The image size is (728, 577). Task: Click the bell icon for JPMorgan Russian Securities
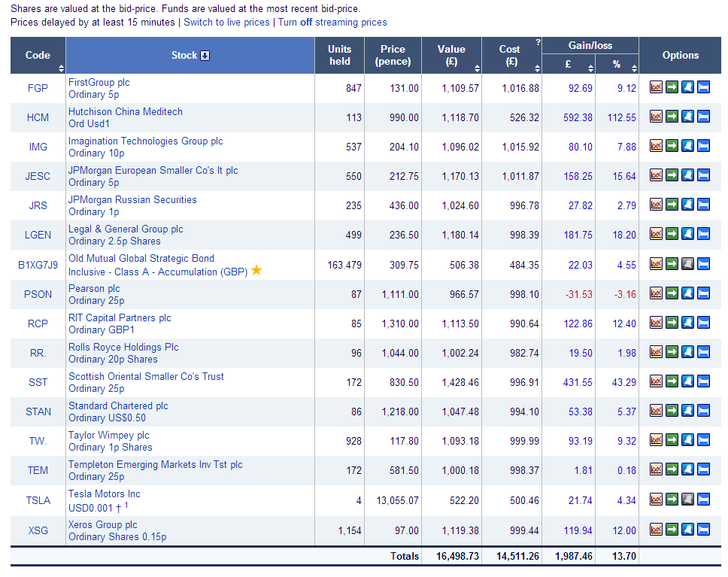(687, 205)
